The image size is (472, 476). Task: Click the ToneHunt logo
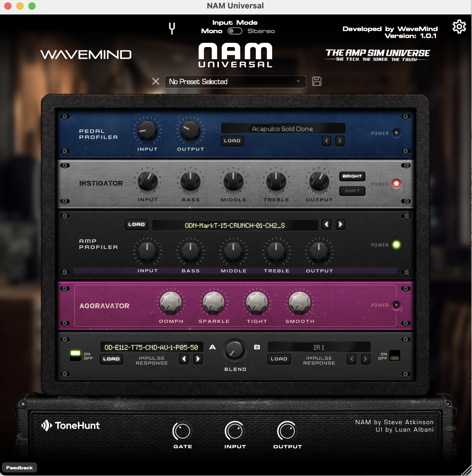point(71,426)
